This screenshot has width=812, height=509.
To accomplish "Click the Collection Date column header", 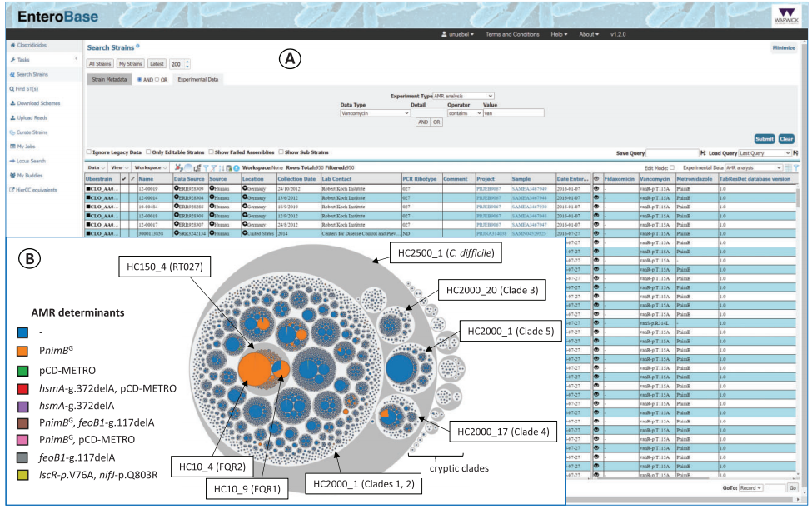I will click(298, 179).
